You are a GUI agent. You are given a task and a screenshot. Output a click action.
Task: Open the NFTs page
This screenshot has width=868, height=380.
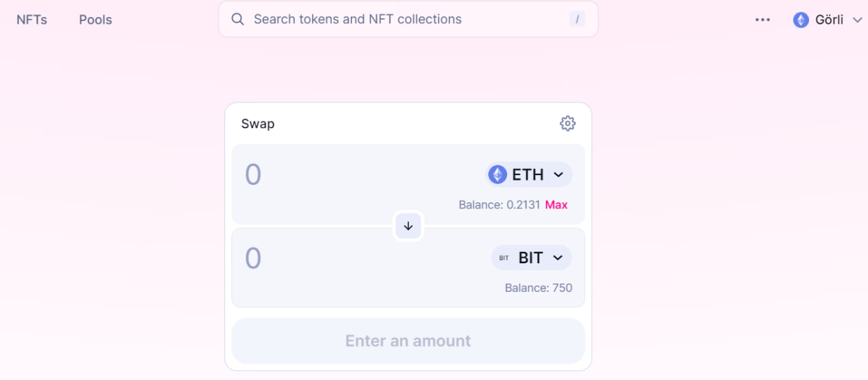(32, 20)
